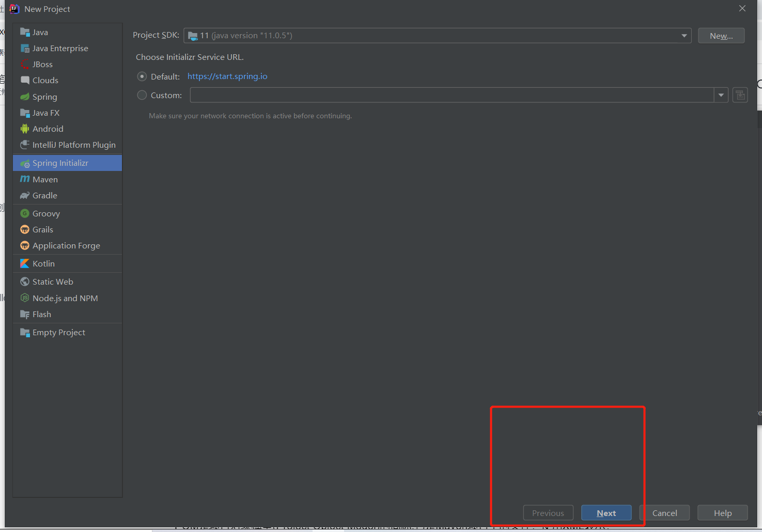The image size is (762, 532).
Task: Click the Cancel button
Action: [664, 513]
